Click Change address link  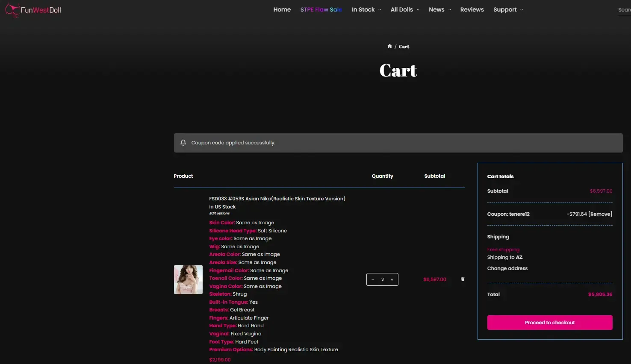(507, 268)
